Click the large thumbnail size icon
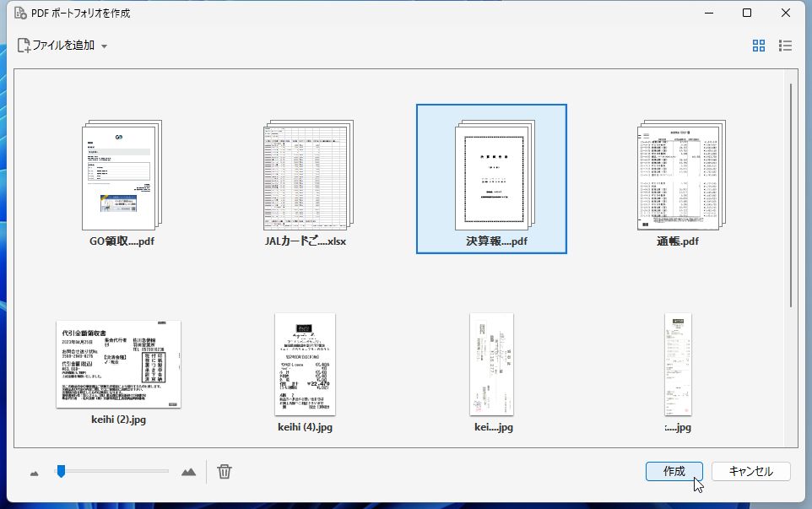This screenshot has height=509, width=812. point(187,472)
